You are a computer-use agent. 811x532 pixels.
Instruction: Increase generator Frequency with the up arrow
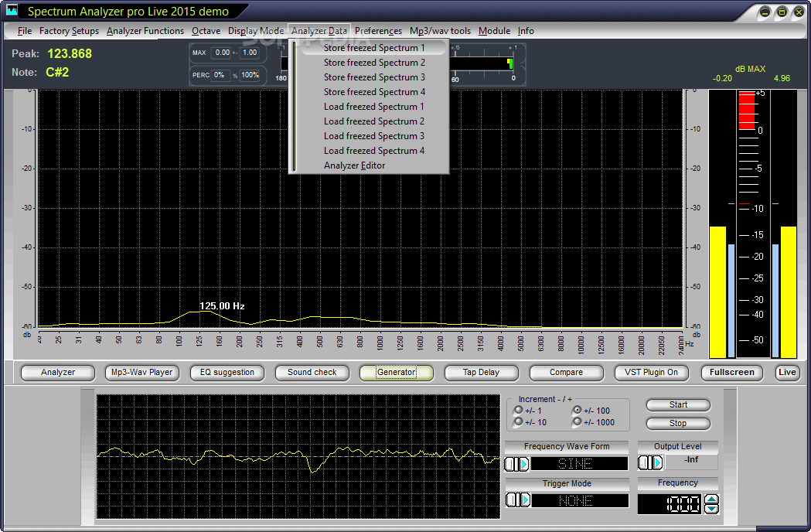pos(712,500)
